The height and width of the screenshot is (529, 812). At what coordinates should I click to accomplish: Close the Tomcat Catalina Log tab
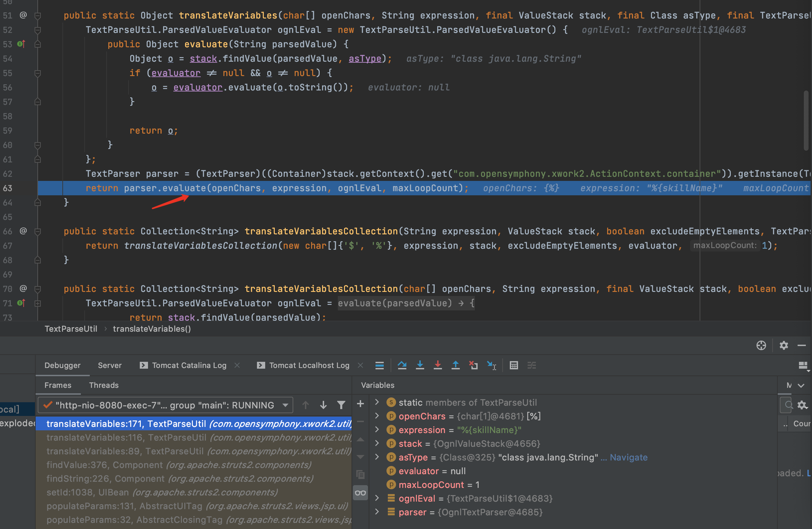(x=237, y=366)
